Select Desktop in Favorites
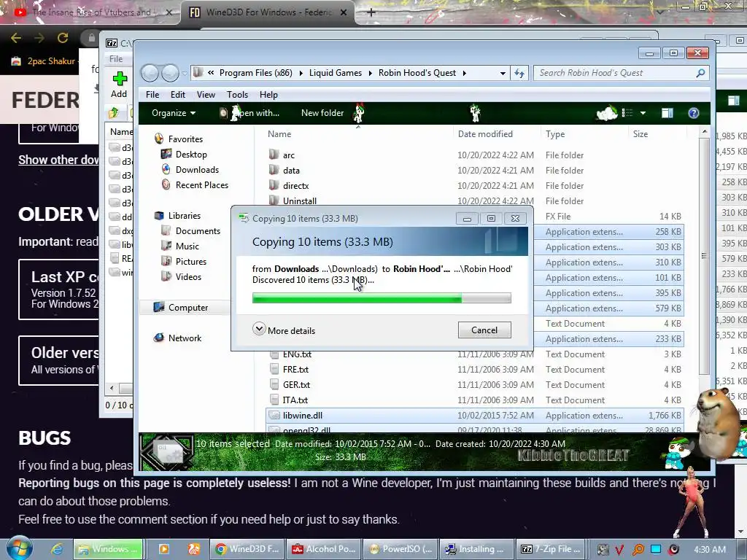 tap(191, 155)
